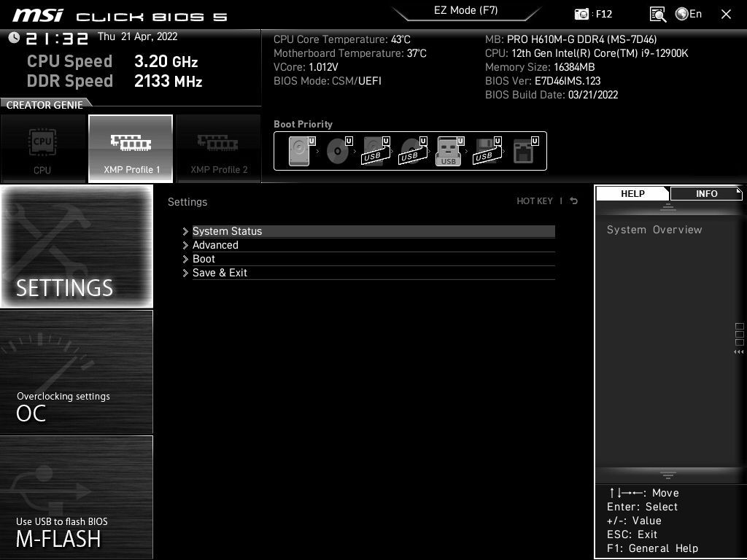Switch to EZ Mode (F7)

466,10
